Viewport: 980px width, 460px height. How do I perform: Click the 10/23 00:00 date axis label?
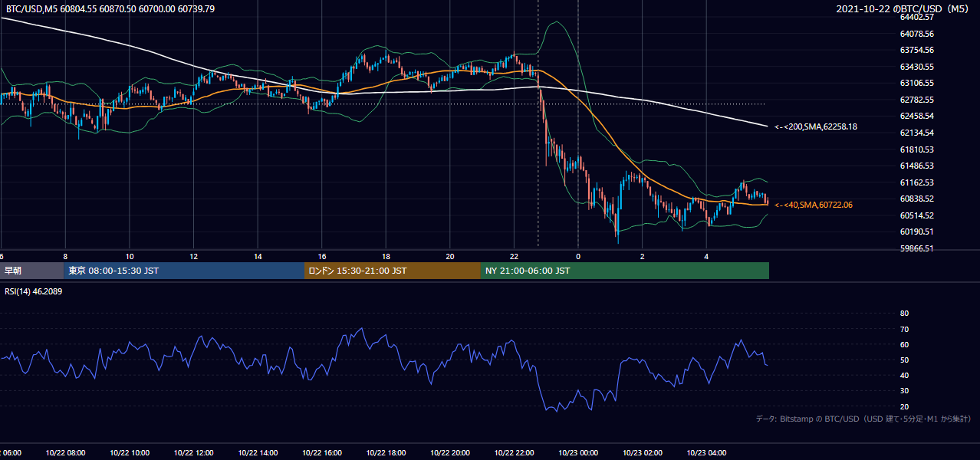(x=578, y=453)
